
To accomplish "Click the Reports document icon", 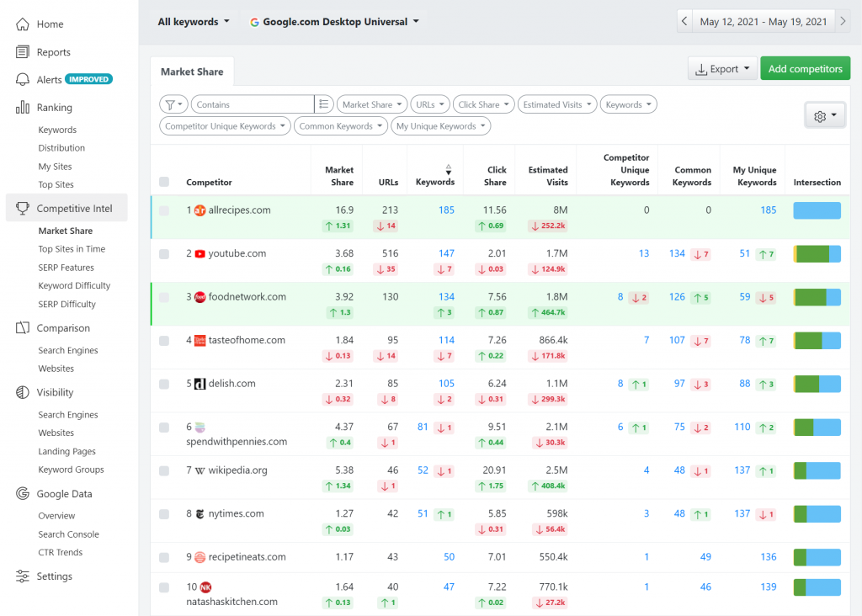I will click(x=23, y=52).
